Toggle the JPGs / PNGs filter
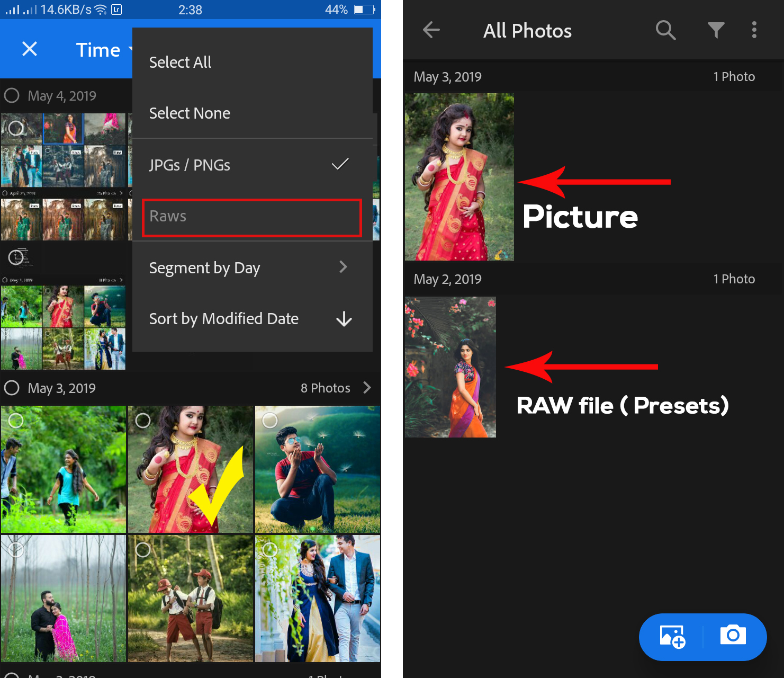The width and height of the screenshot is (784, 678). click(253, 165)
